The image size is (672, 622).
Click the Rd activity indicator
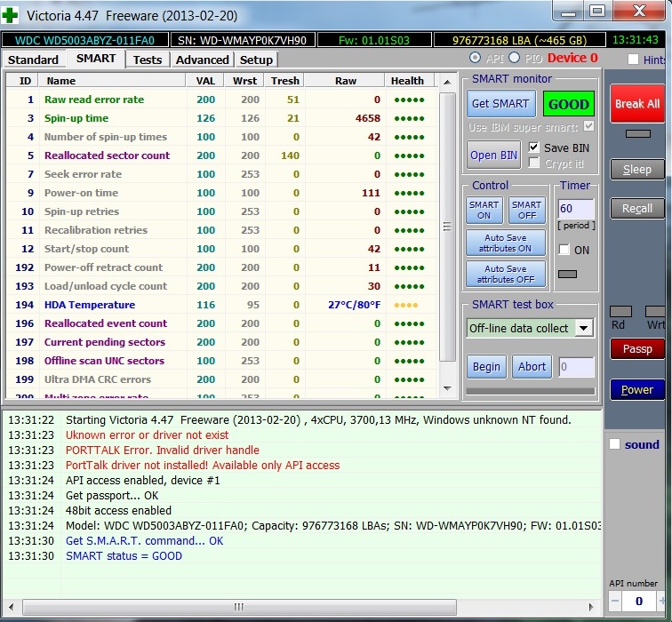[x=620, y=312]
